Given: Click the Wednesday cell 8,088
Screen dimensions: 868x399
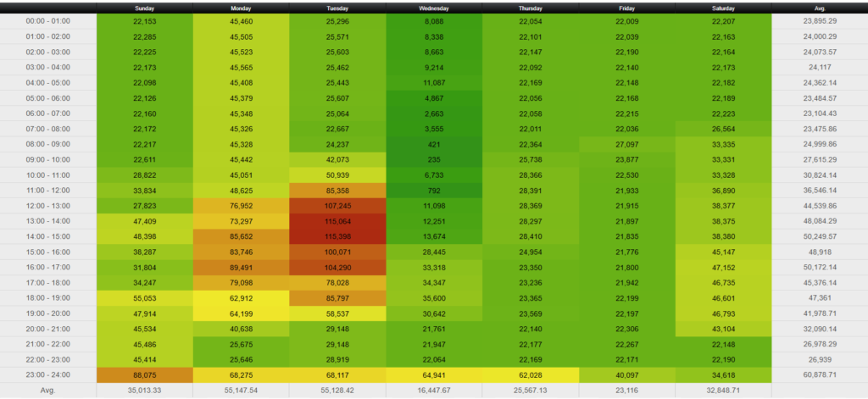Looking at the screenshot, I should pyautogui.click(x=434, y=21).
